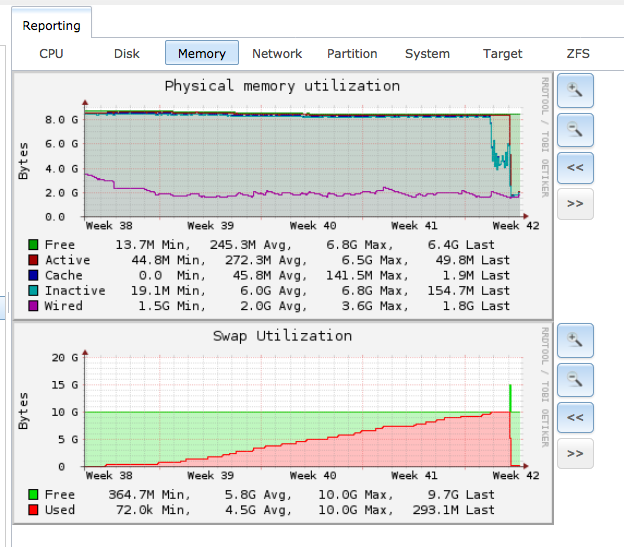Switch to the Disk tab
The width and height of the screenshot is (624, 547).
coord(127,54)
